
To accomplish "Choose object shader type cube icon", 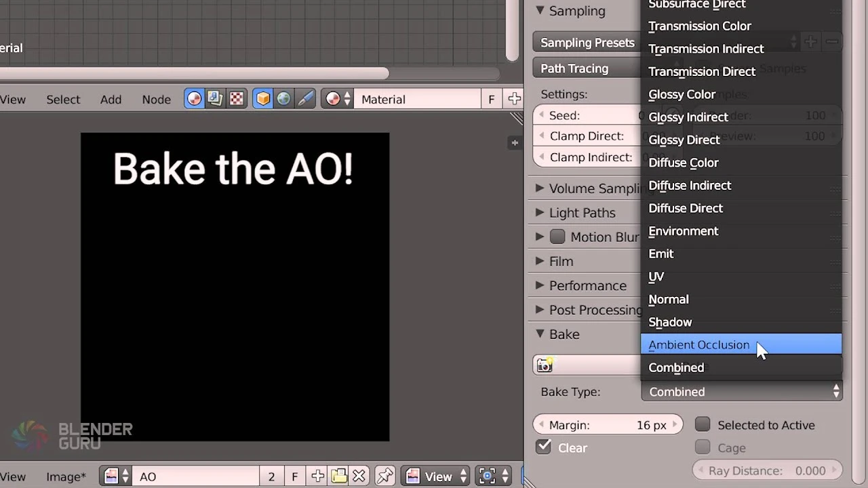I will point(263,99).
